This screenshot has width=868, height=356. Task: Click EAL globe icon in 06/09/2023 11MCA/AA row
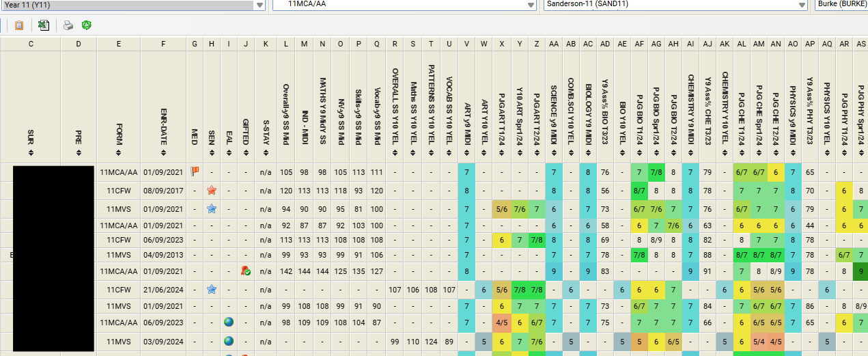229,322
